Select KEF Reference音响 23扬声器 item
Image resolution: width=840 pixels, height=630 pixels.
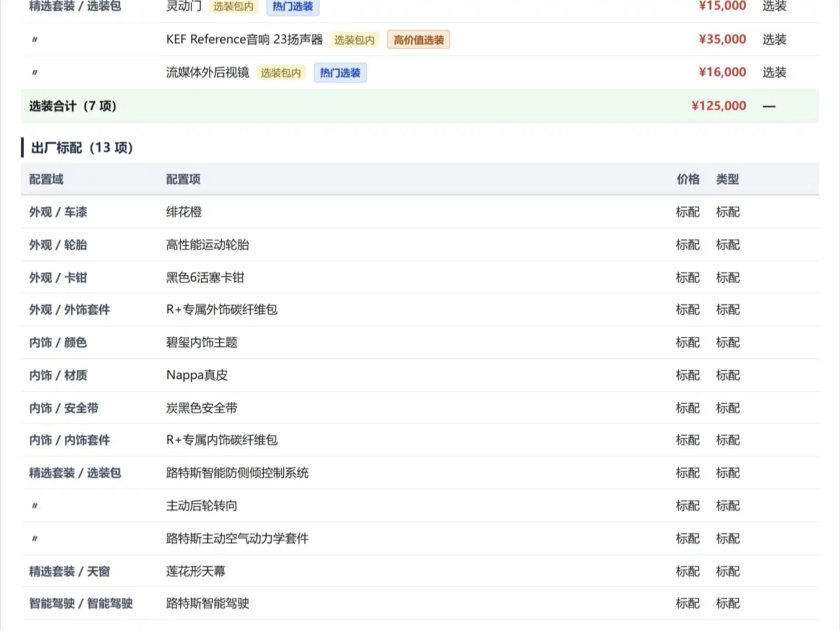(x=244, y=39)
